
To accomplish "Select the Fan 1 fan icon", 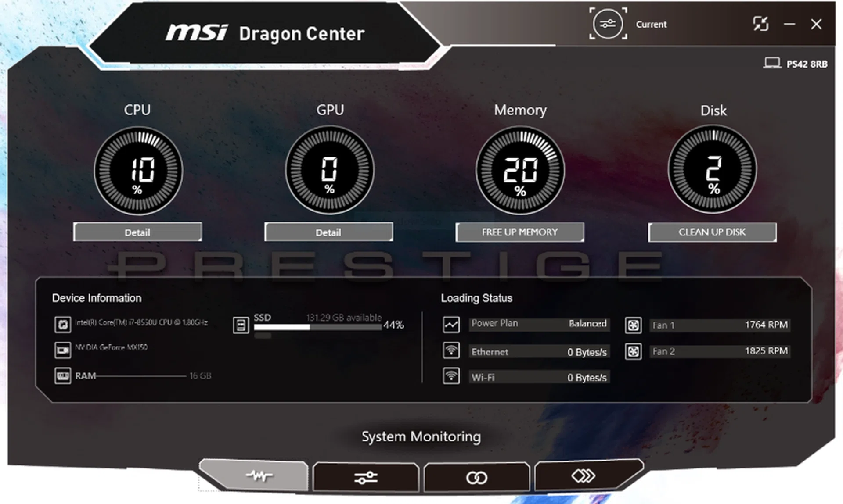I will click(x=634, y=325).
